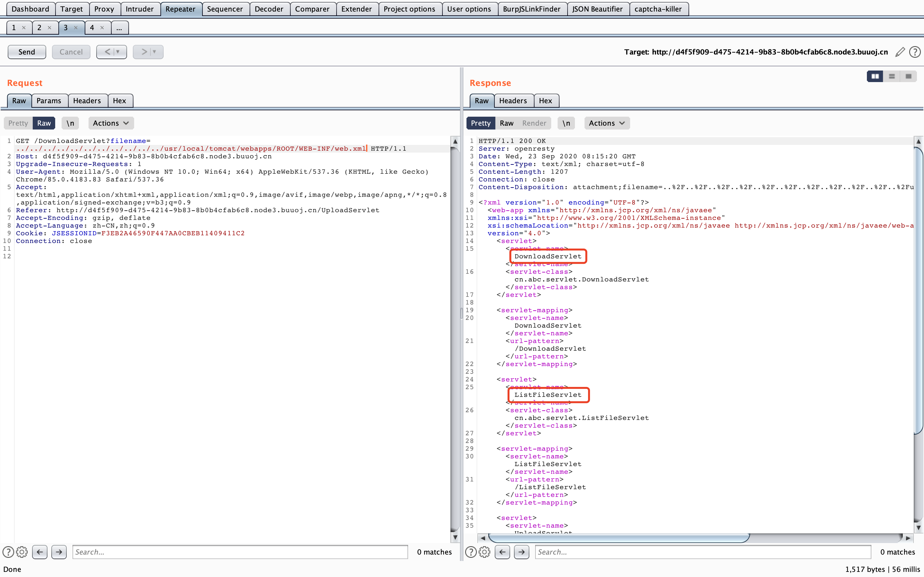Click the response search next-match arrow

pos(522,552)
